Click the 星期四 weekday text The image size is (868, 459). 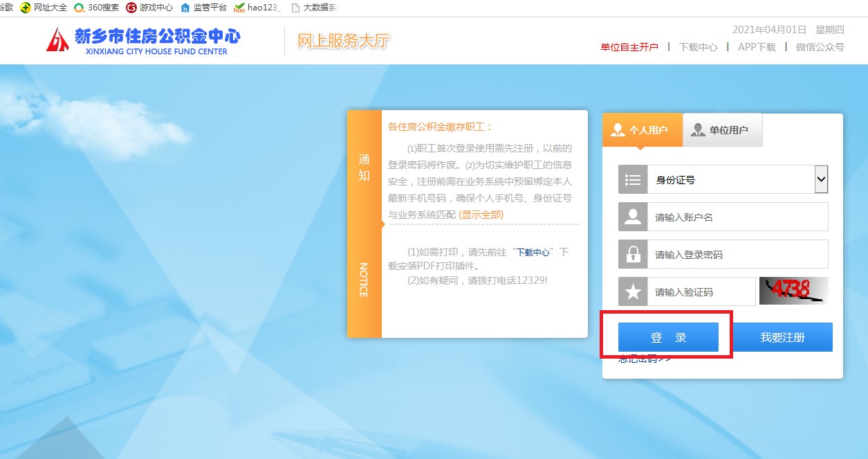click(x=830, y=29)
